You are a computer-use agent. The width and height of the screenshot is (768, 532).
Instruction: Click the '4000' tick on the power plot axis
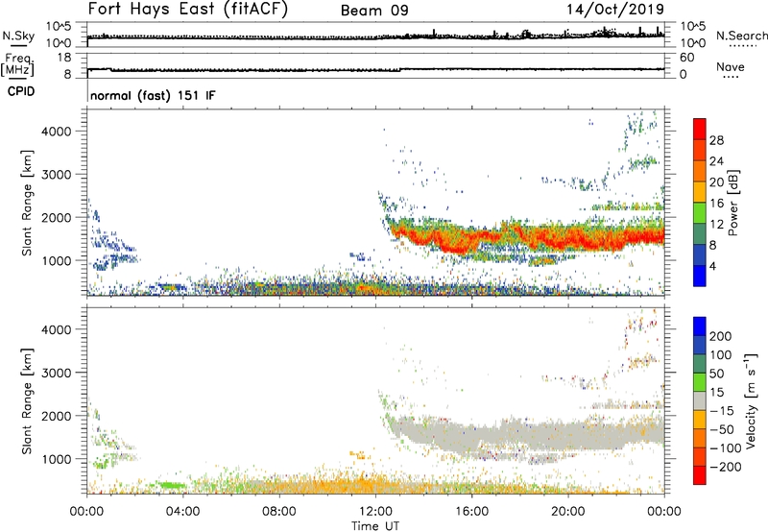(57, 132)
